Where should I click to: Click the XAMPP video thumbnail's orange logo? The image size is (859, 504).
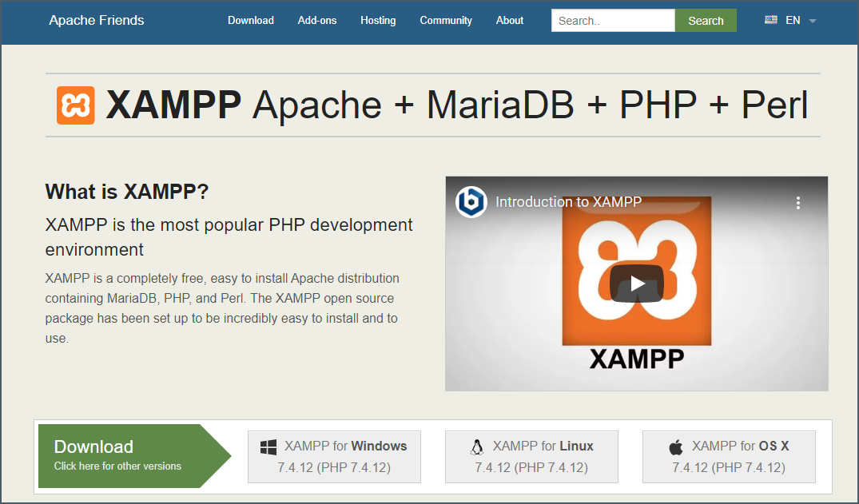[x=637, y=272]
